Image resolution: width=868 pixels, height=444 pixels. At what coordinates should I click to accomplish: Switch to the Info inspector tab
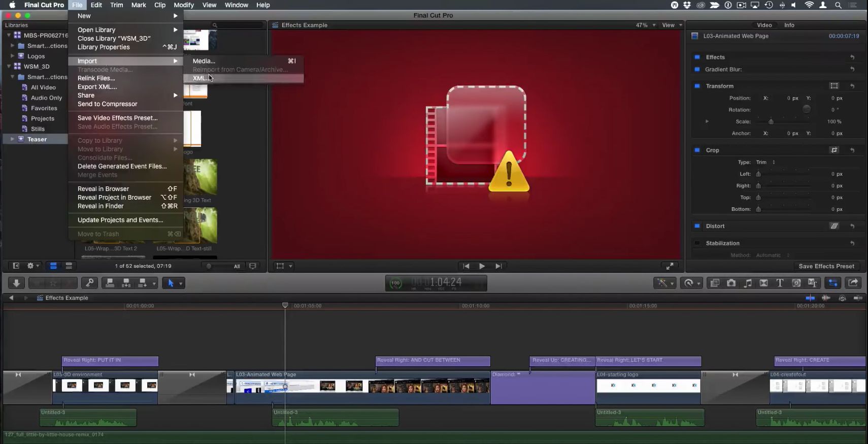[789, 25]
